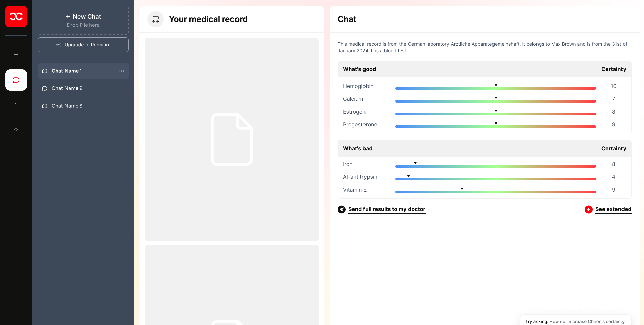This screenshot has height=325, width=644.
Task: Click the Progesterone gradient slider bar
Action: pos(496,127)
